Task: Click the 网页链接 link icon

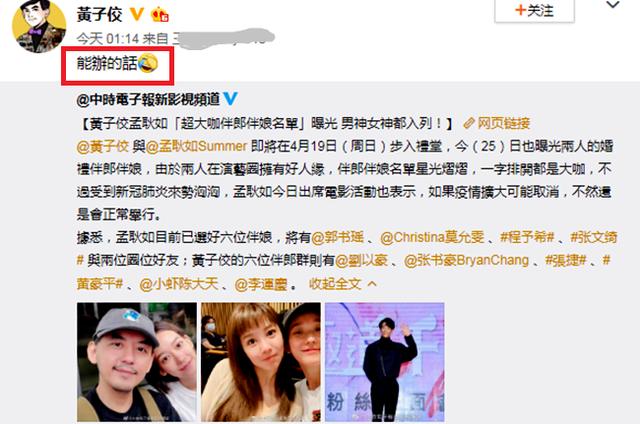Action: point(469,123)
